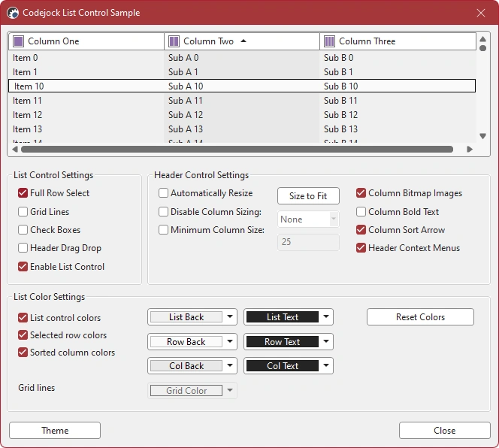
Task: Click Reset Colors button
Action: 420,316
